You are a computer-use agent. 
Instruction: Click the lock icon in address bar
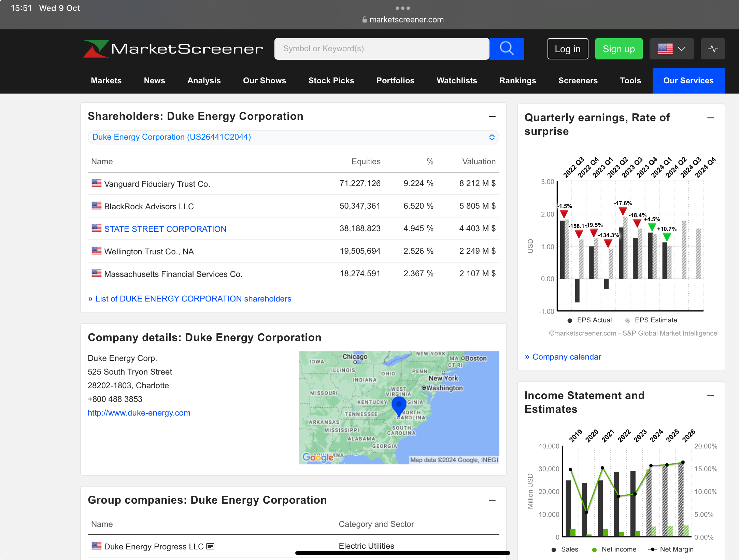click(365, 19)
